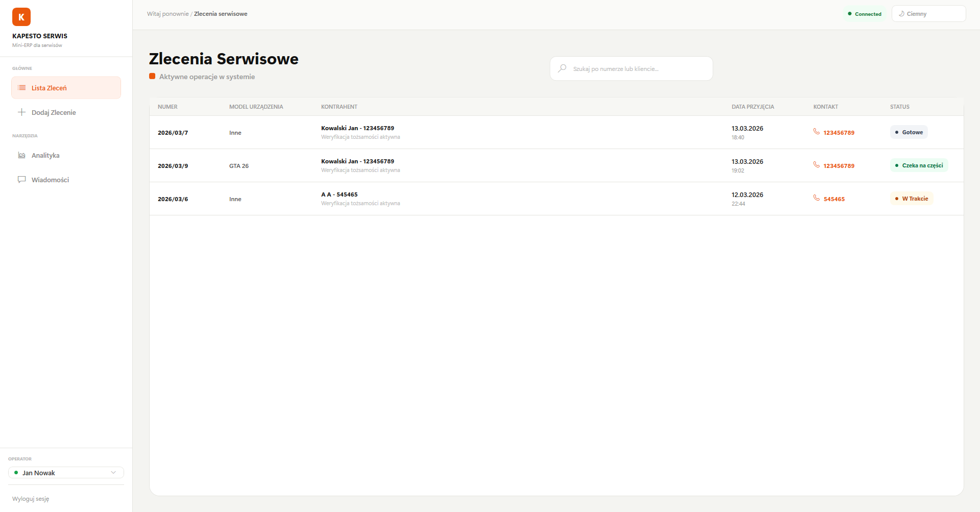Sort by Data Przyjęcia column header
Image resolution: width=980 pixels, height=512 pixels.
coord(752,107)
